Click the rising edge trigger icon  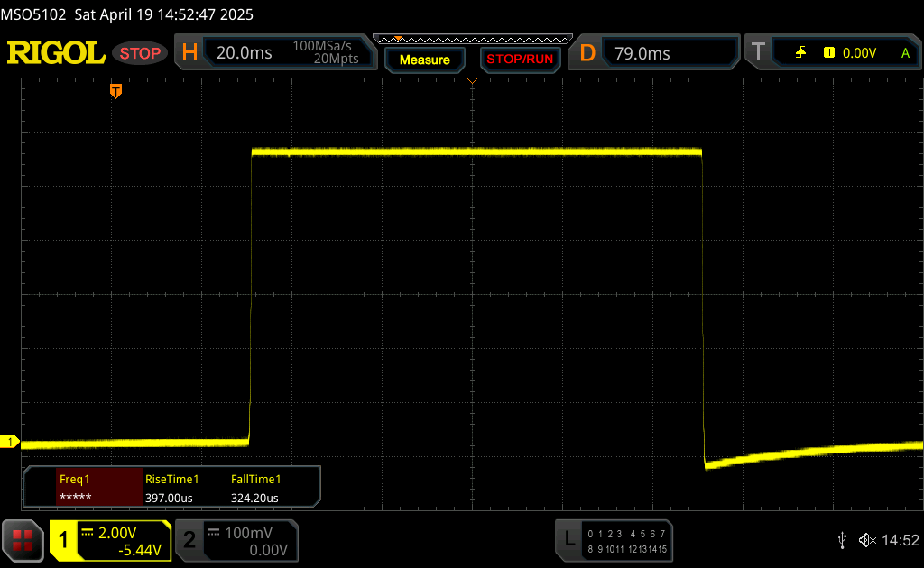click(x=800, y=53)
